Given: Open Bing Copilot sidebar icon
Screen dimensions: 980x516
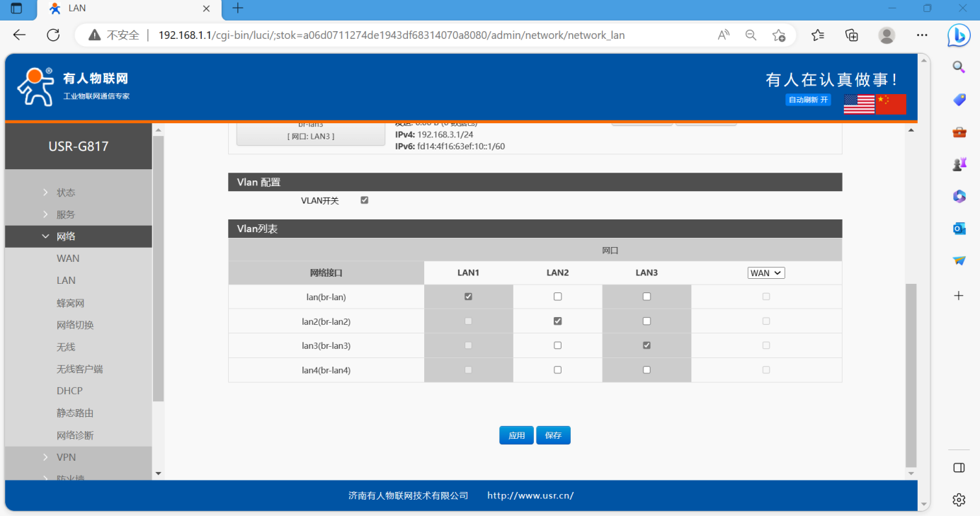Looking at the screenshot, I should [x=959, y=35].
